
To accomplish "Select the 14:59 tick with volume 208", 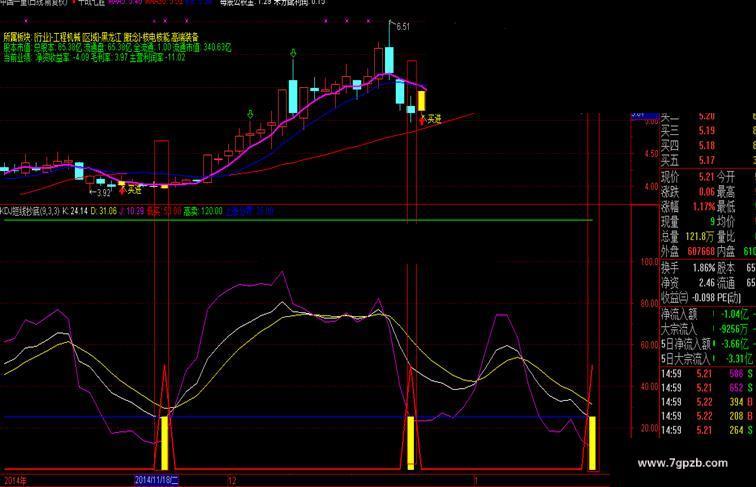I will click(x=708, y=416).
